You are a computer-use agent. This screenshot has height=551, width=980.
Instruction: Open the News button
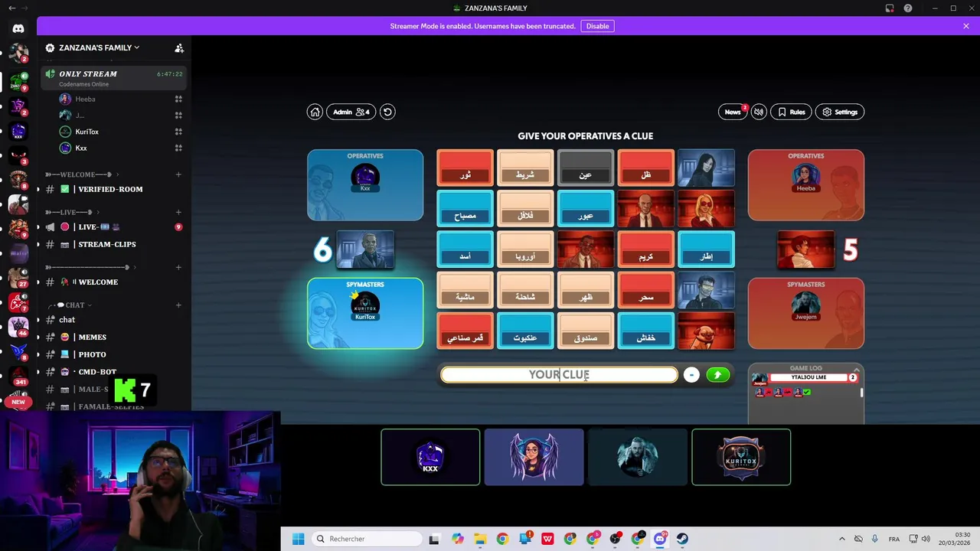[x=733, y=112]
